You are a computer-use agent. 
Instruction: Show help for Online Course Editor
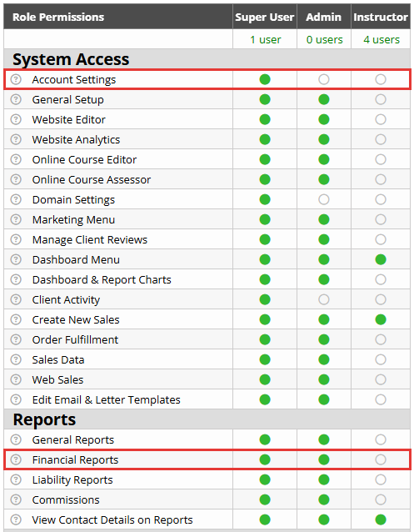point(16,159)
